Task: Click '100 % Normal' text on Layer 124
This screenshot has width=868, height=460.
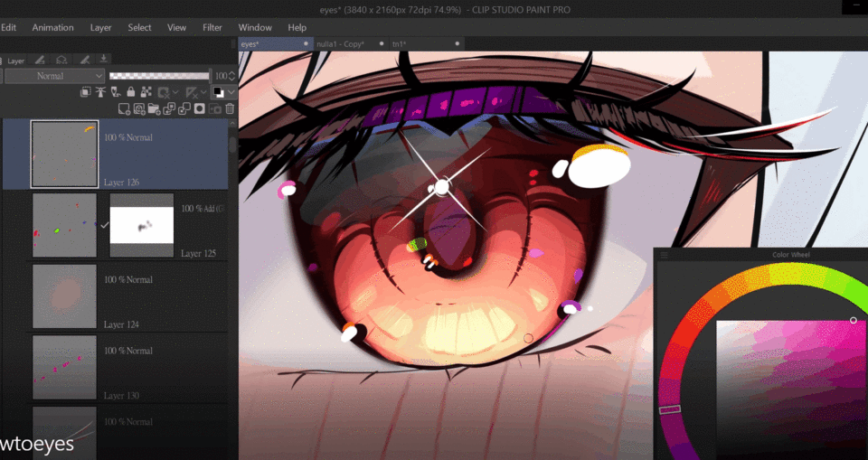Action: [x=127, y=280]
